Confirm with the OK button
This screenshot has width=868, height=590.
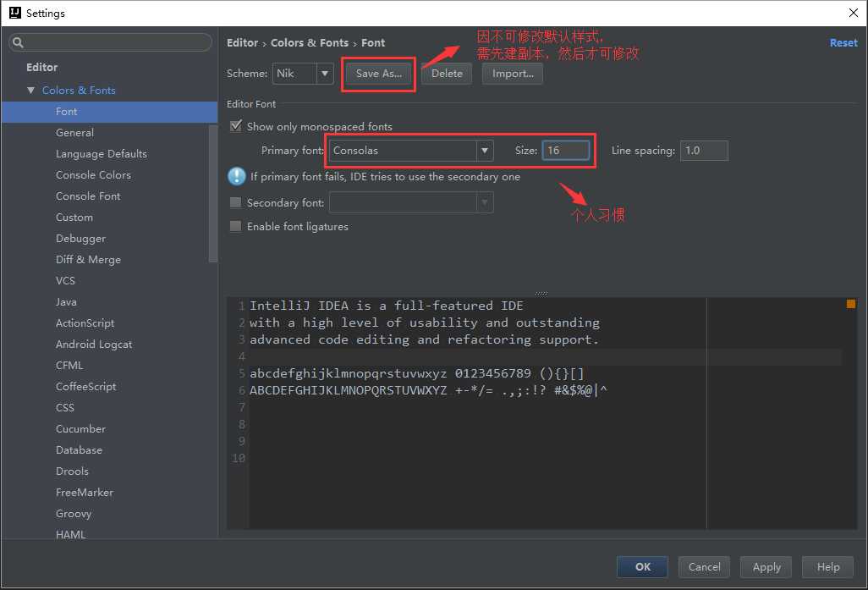[642, 567]
